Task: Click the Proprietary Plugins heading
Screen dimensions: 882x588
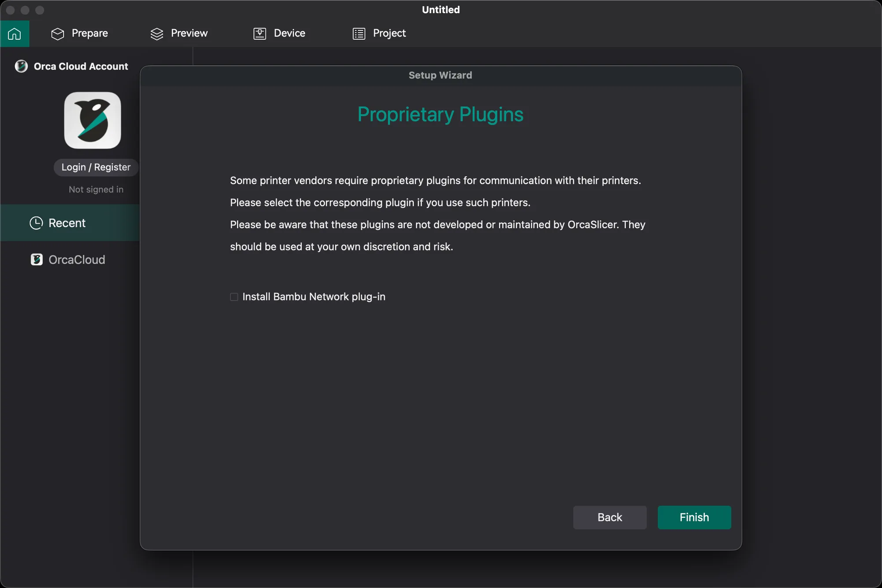Action: pyautogui.click(x=441, y=115)
